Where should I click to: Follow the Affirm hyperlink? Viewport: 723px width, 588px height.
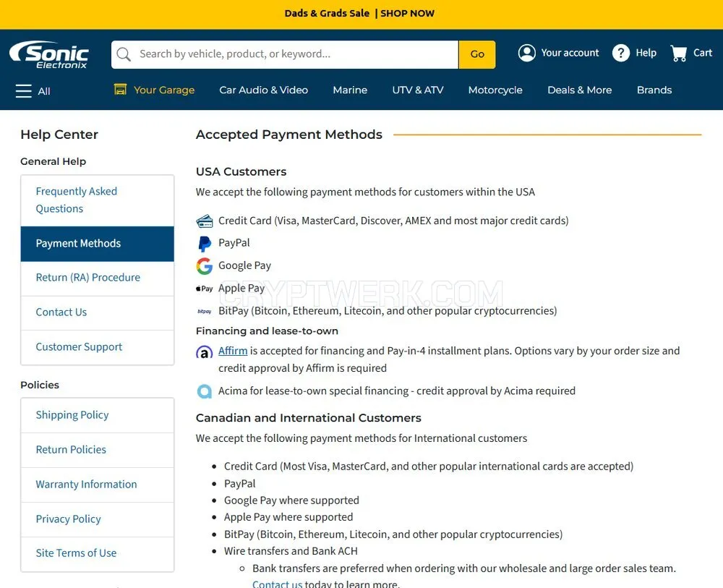point(233,351)
